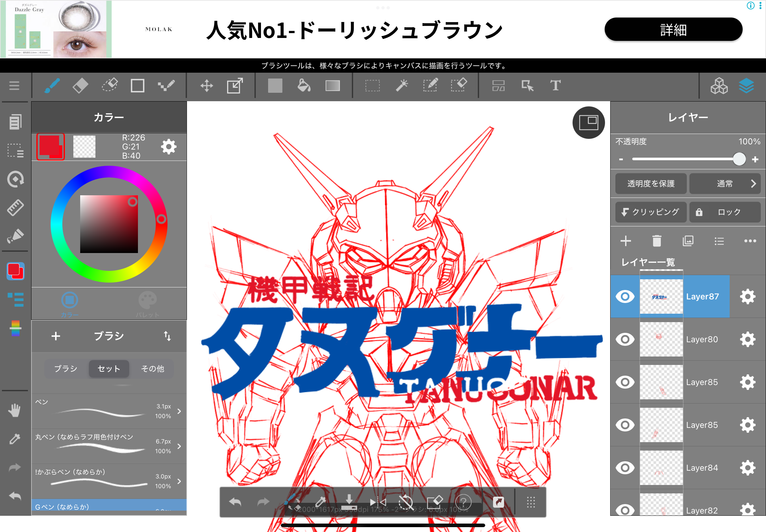This screenshot has width=766, height=532.
Task: Open the 通常 blend mode dropdown
Action: point(725,184)
